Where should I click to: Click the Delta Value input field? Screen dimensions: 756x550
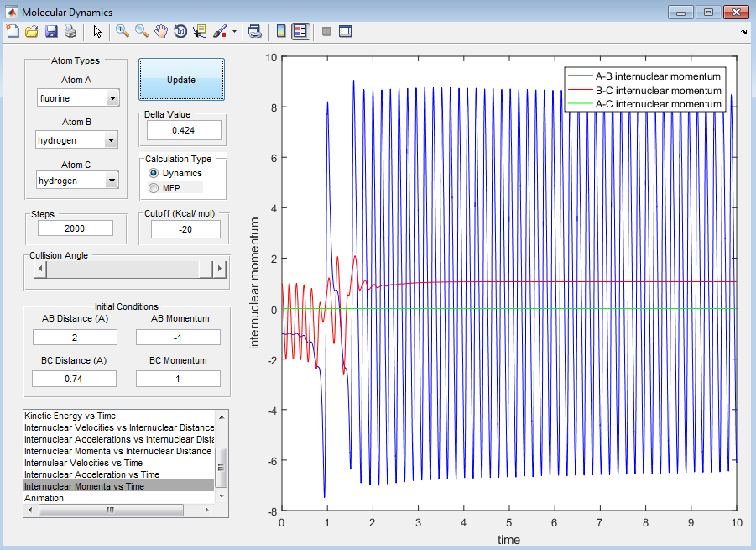[184, 130]
